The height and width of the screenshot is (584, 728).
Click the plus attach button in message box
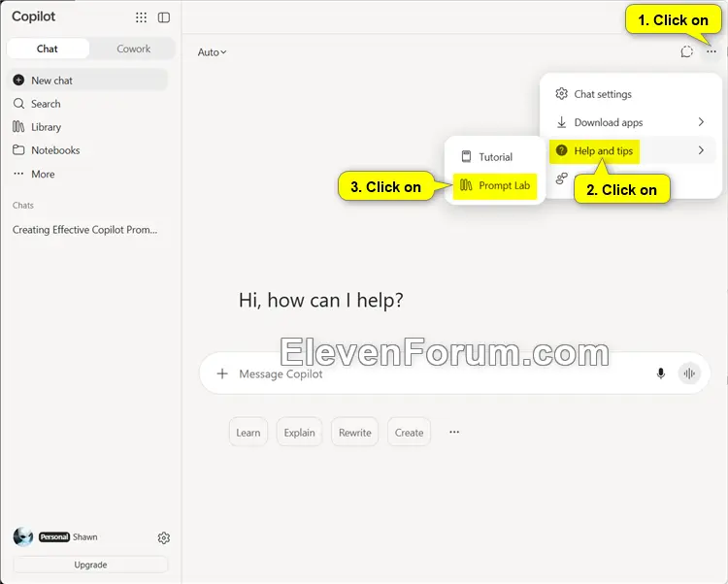[x=222, y=373]
